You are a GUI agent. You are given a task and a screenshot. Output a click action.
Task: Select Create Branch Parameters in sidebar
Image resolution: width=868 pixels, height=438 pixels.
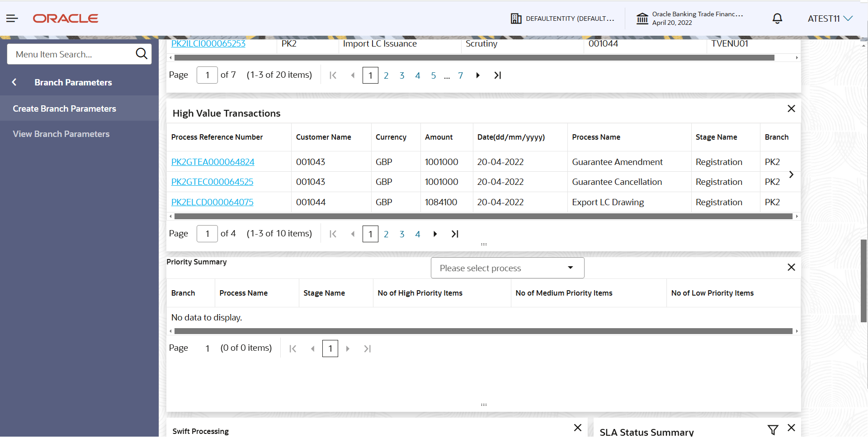click(64, 108)
